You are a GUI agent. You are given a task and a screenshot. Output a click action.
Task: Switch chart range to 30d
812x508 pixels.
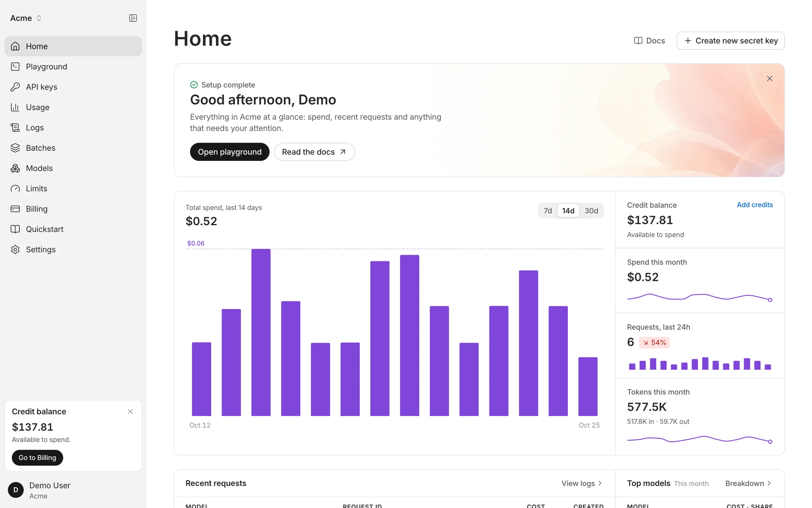[591, 211]
